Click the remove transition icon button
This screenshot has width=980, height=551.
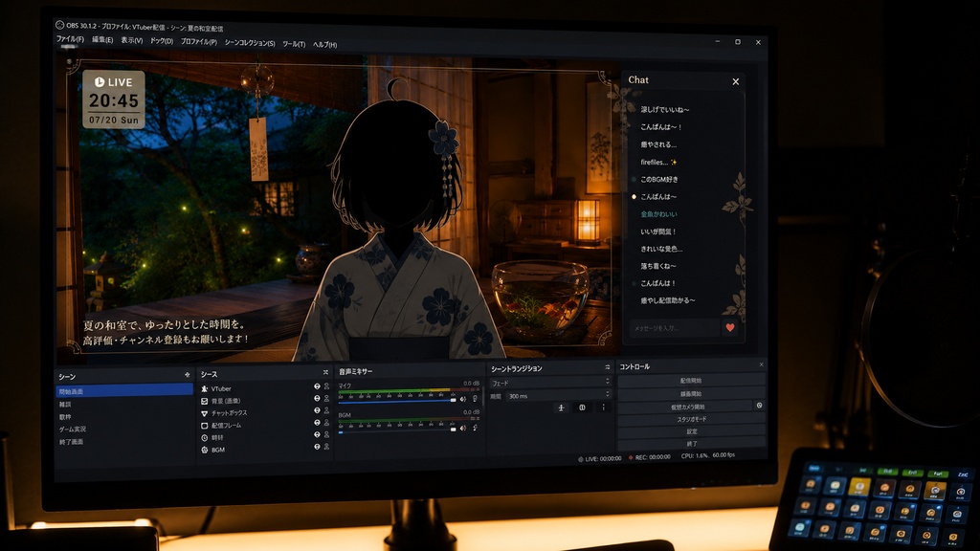pyautogui.click(x=582, y=408)
